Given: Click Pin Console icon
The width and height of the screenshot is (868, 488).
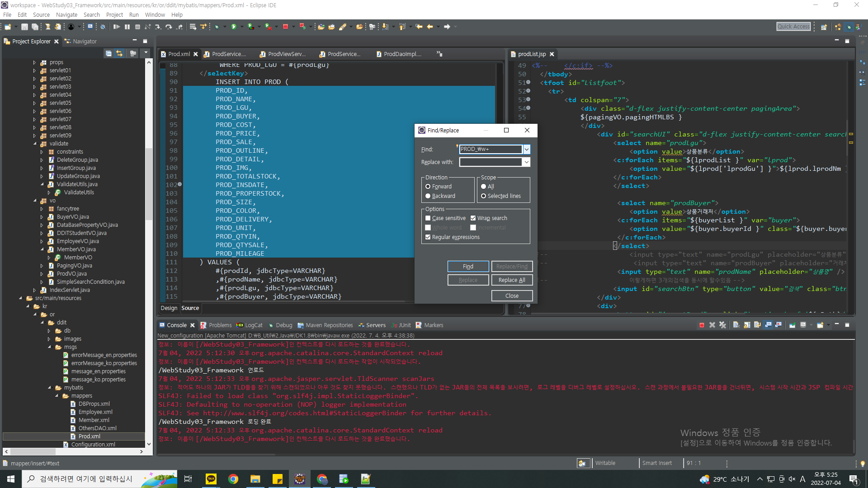Looking at the screenshot, I should [792, 325].
